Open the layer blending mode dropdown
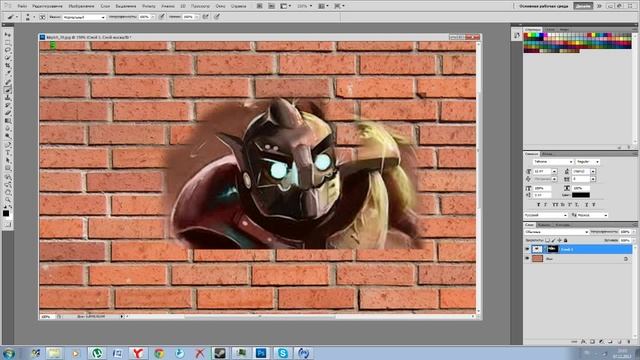 (x=556, y=232)
